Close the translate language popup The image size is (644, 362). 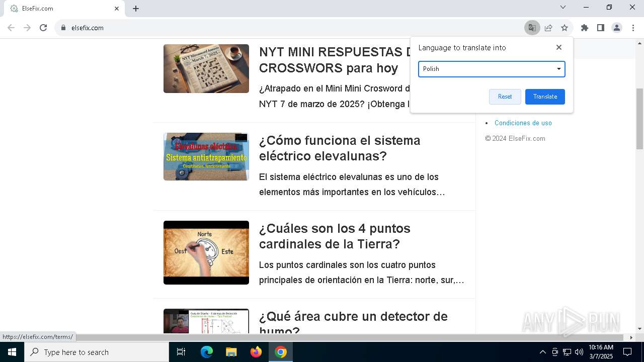[x=559, y=47]
